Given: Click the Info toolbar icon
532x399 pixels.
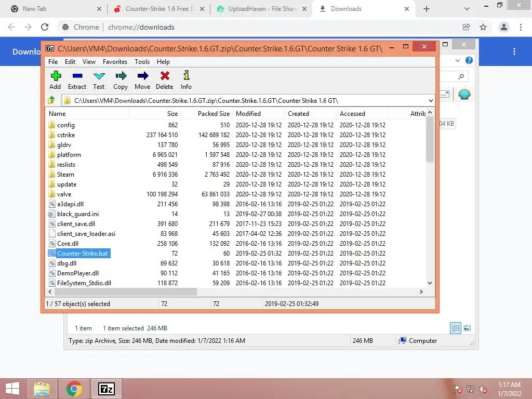Looking at the screenshot, I should click(187, 75).
